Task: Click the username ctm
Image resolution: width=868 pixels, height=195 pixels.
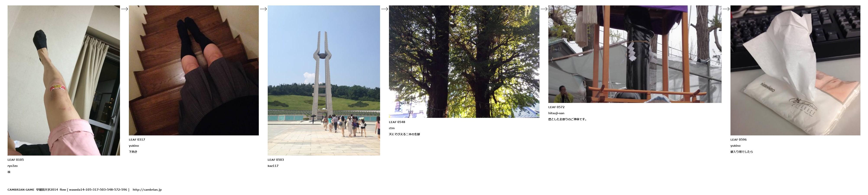Action: 392,128
